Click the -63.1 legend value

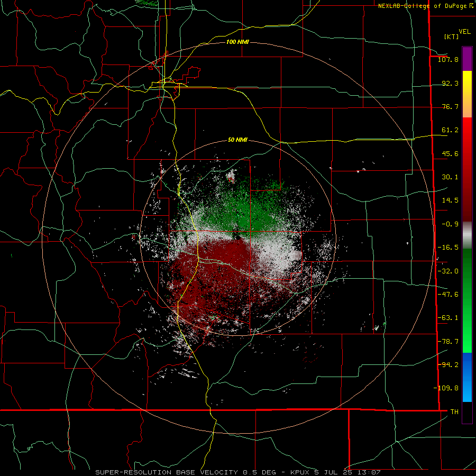point(448,318)
